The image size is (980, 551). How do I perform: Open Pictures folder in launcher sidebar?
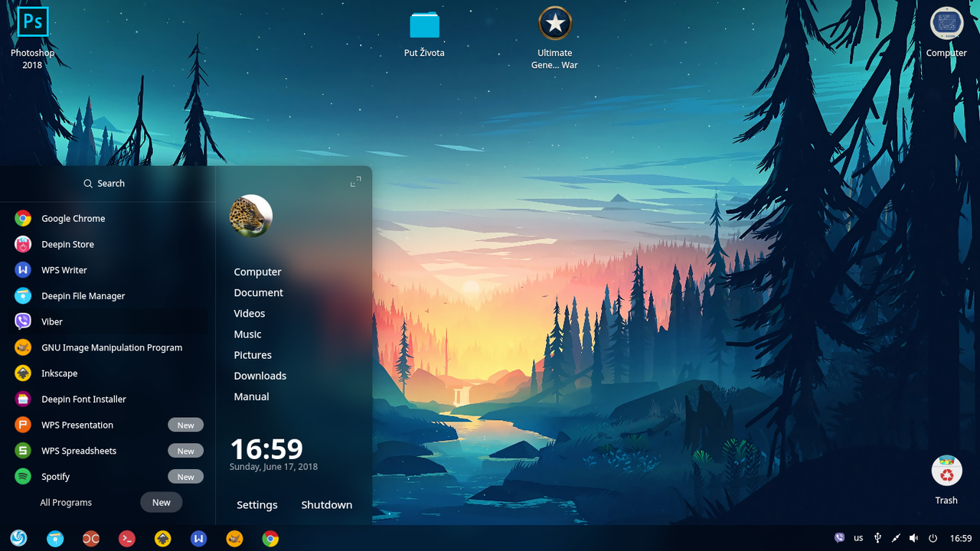coord(253,355)
